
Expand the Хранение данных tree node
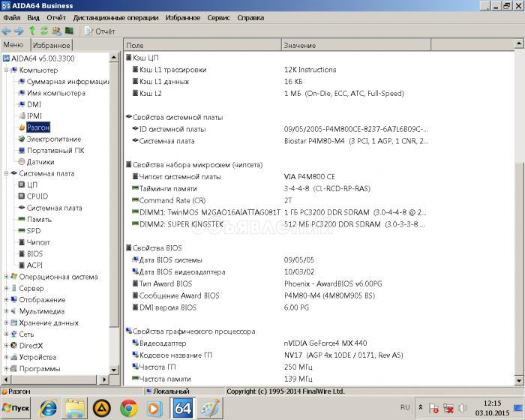tap(7, 322)
